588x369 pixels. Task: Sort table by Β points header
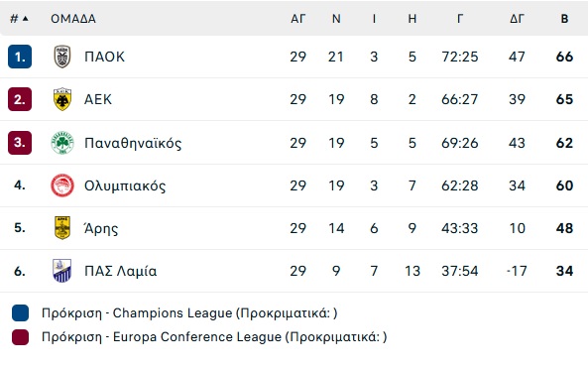point(564,19)
